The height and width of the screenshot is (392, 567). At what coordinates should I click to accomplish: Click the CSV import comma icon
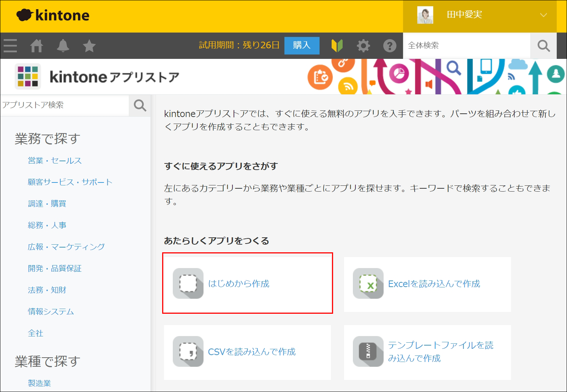(x=188, y=351)
